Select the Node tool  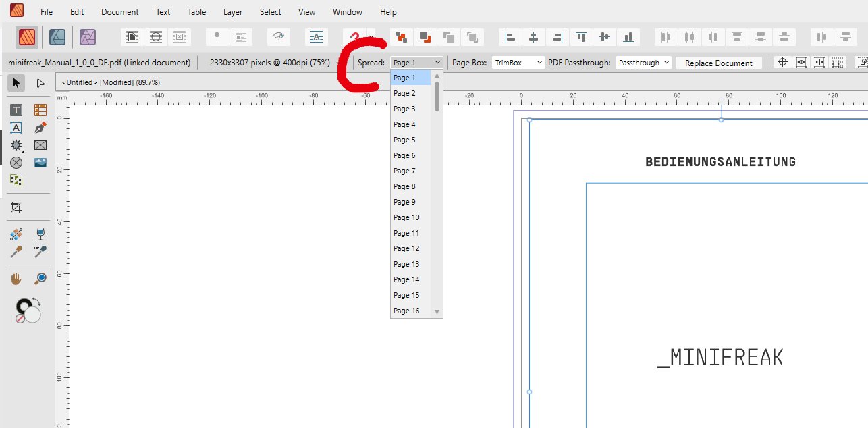(x=40, y=83)
